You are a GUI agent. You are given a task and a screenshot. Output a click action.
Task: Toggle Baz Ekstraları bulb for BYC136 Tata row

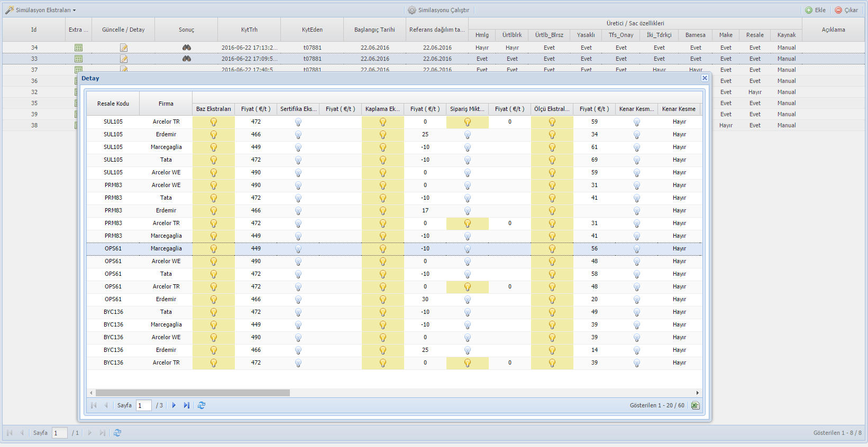click(214, 312)
